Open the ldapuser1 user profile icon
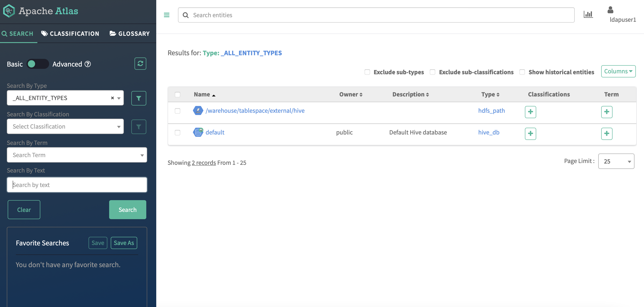644x307 pixels. (610, 10)
